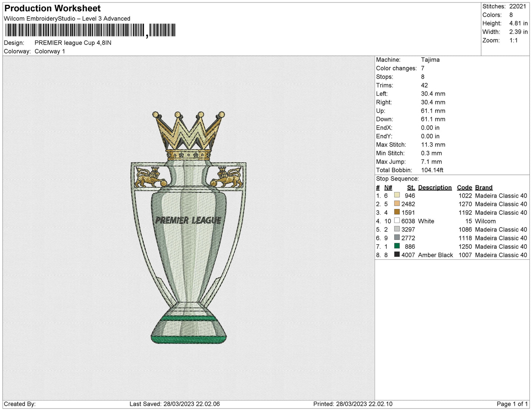This screenshot has height=411, width=532.
Task: Click stitch count '3297' in stop 5
Action: pos(408,230)
